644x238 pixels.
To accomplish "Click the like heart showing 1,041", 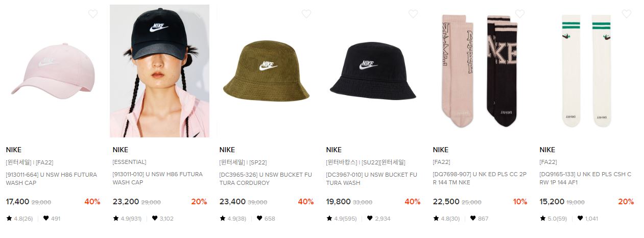I will coord(580,218).
